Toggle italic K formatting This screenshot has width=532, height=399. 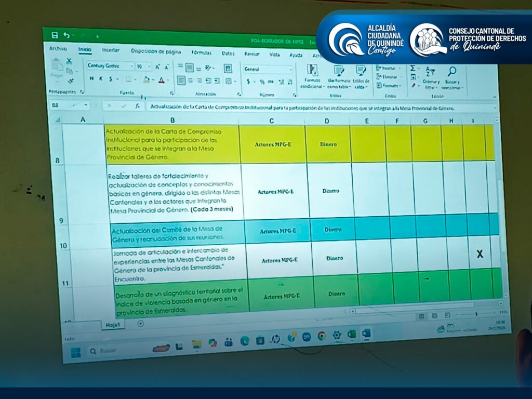click(x=101, y=79)
